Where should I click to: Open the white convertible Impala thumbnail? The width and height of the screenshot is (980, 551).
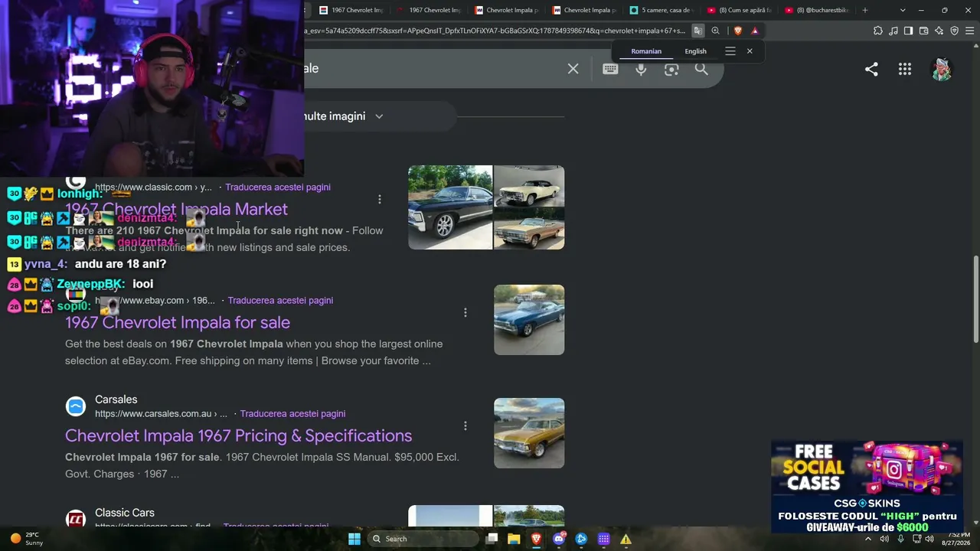(x=529, y=186)
